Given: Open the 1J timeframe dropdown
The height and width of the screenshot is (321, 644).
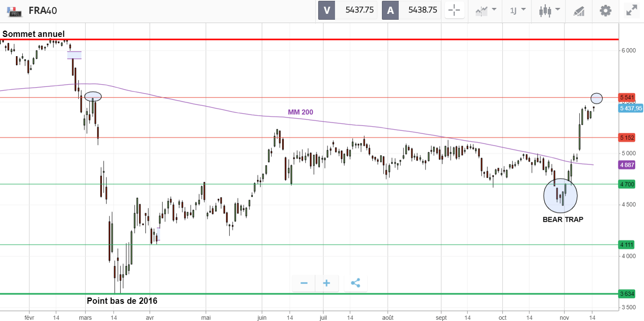Looking at the screenshot, I should pyautogui.click(x=517, y=10).
